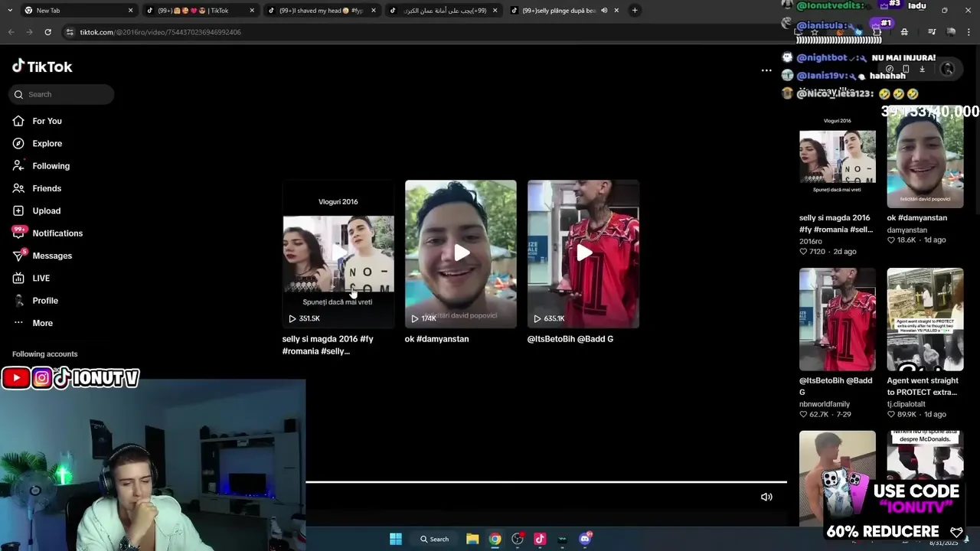Click the damyanstan author name
This screenshot has width=980, height=551.
907,230
